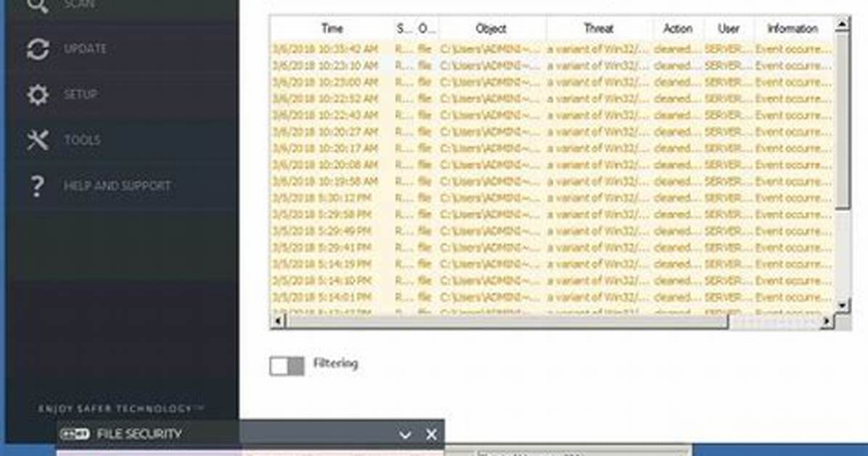This screenshot has height=456, width=868.
Task: Open the Update section with arrows icon
Action: 38,49
